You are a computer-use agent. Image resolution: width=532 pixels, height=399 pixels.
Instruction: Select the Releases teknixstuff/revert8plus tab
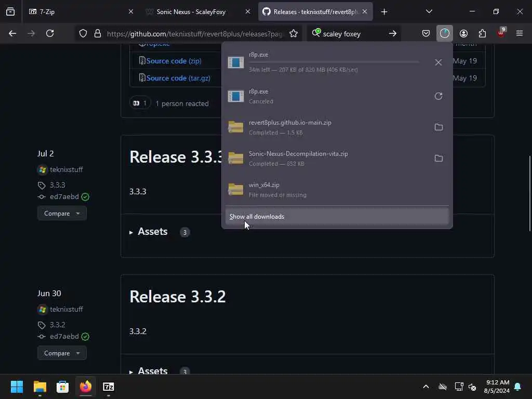tap(315, 11)
